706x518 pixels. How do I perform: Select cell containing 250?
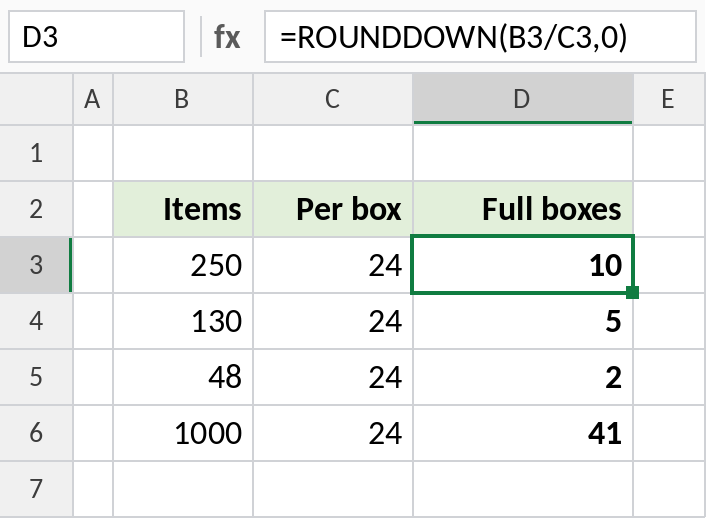tap(183, 265)
